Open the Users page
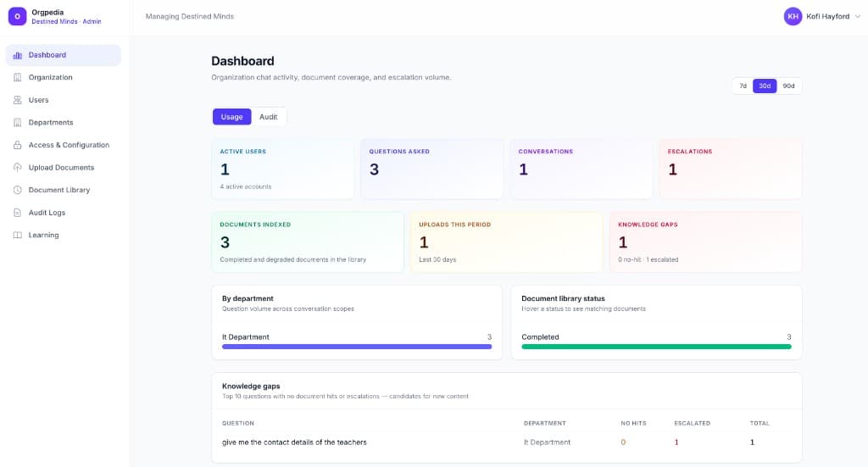This screenshot has width=868, height=467. click(x=63, y=100)
